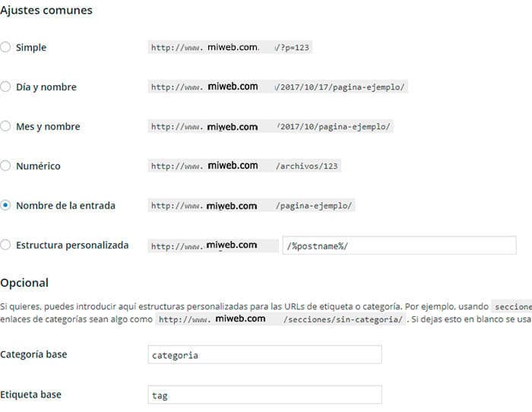This screenshot has width=532, height=412.
Task: Select the Mes y nombre radio button
Action: pyautogui.click(x=6, y=126)
